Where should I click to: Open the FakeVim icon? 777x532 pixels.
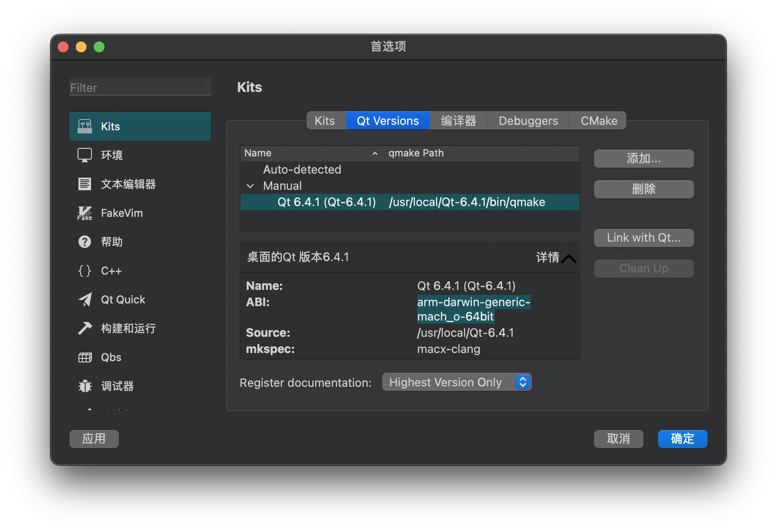[x=85, y=213]
